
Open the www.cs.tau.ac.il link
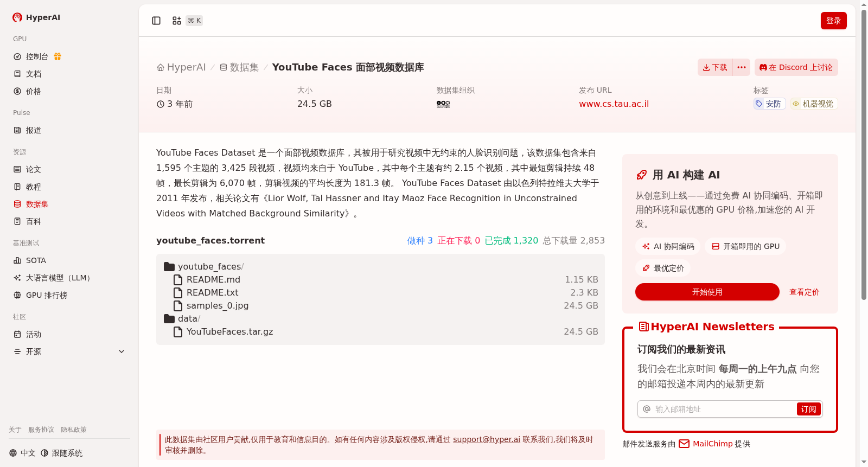click(614, 104)
